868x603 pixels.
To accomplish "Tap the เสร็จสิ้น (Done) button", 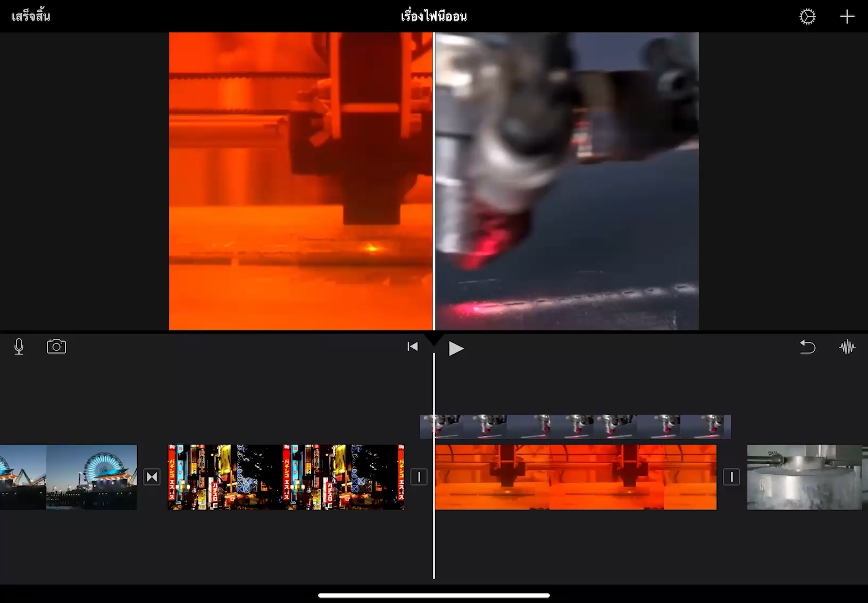I will tap(31, 16).
